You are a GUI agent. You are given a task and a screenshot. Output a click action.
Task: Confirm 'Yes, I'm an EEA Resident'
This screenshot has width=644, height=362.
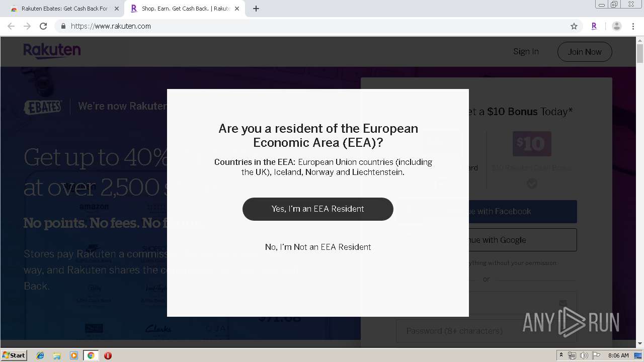tap(318, 209)
